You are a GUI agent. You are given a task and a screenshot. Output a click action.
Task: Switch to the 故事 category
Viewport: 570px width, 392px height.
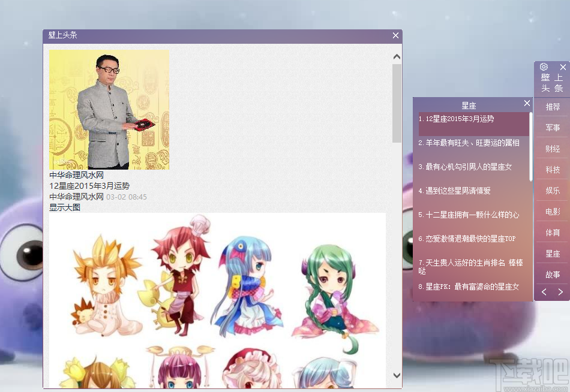tap(552, 274)
